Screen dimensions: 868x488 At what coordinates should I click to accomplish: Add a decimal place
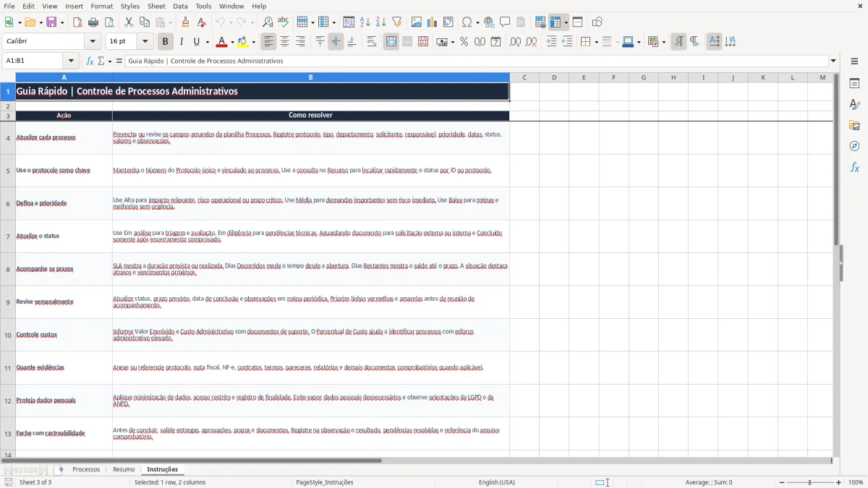click(x=515, y=42)
